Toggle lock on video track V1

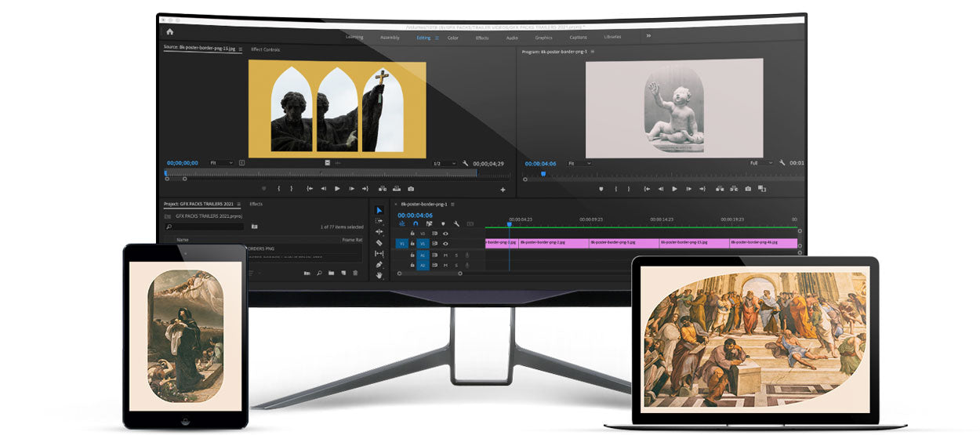[x=412, y=244]
